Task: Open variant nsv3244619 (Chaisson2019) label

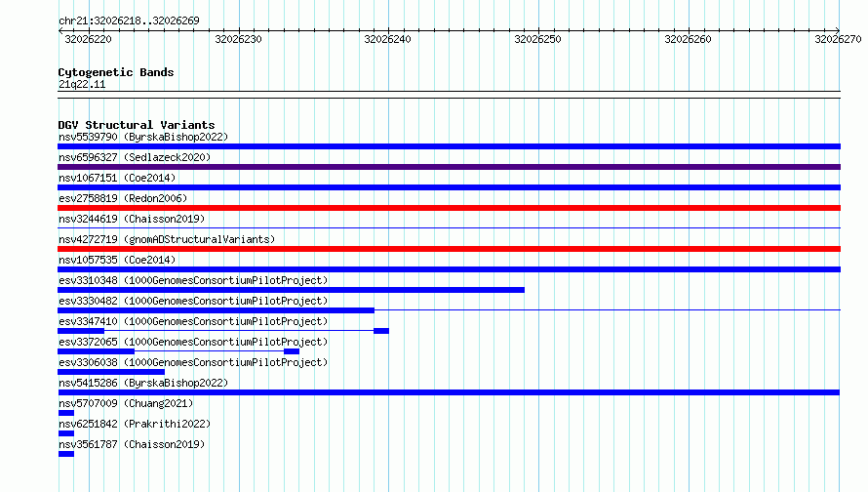Action: [132, 219]
